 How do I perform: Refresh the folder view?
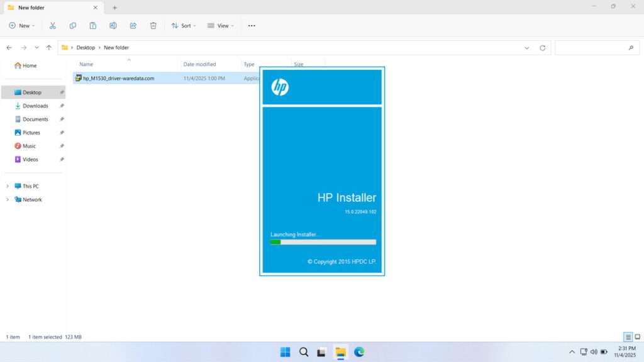[541, 47]
